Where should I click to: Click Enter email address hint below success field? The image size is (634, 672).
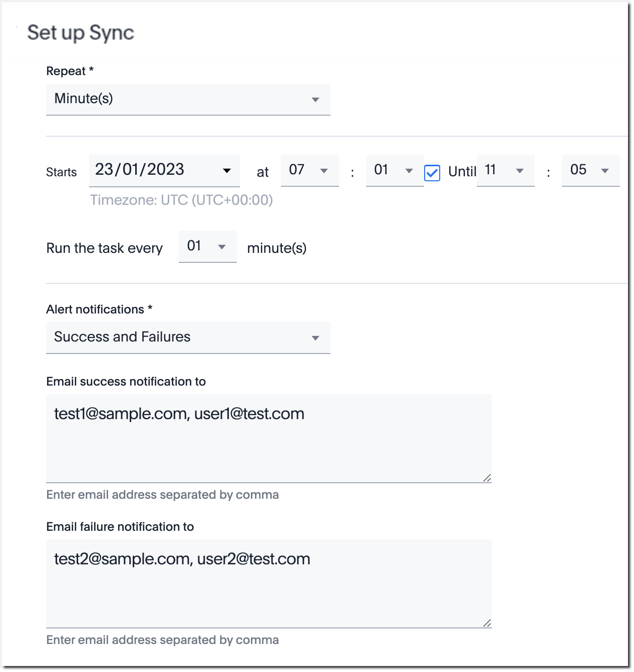(162, 495)
